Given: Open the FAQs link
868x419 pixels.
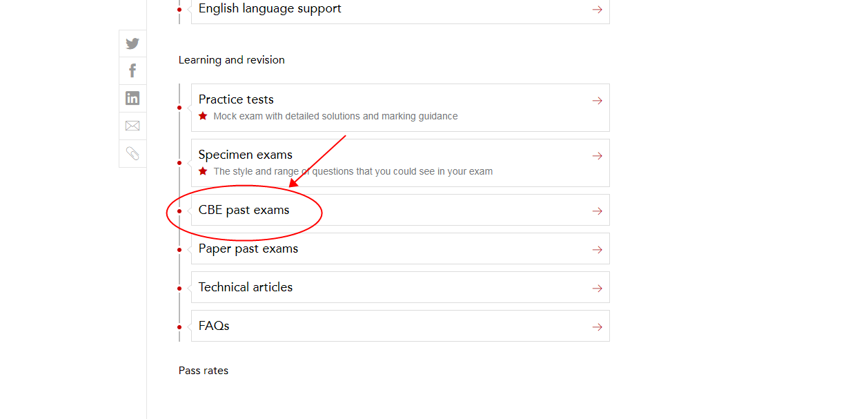Looking at the screenshot, I should (400, 326).
